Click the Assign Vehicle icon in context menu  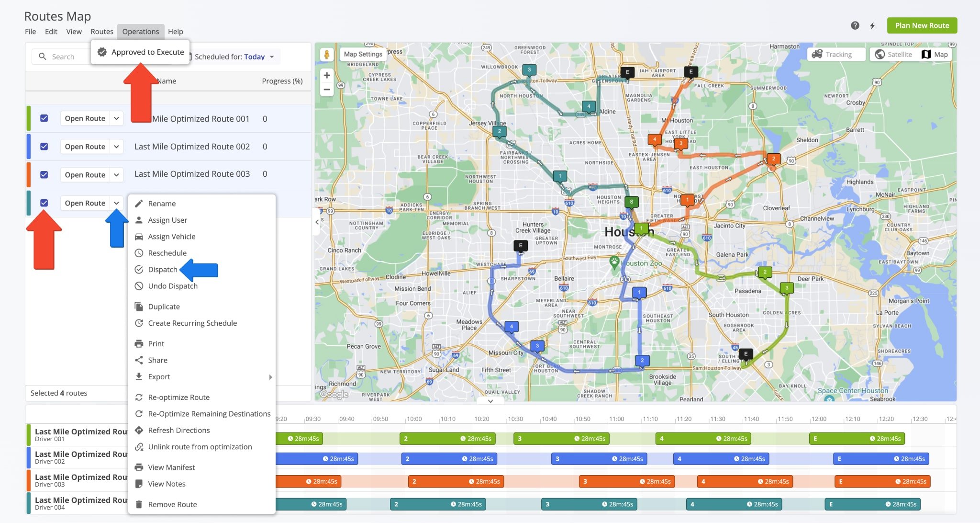(x=138, y=236)
